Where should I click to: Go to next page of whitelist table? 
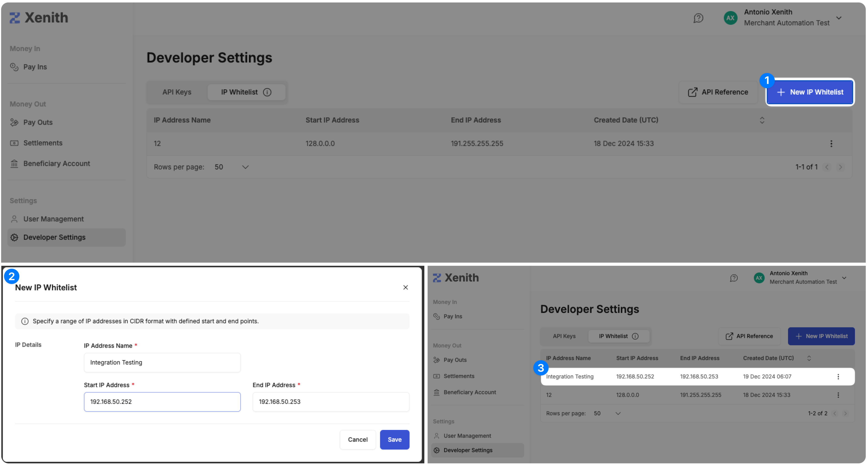coord(840,167)
